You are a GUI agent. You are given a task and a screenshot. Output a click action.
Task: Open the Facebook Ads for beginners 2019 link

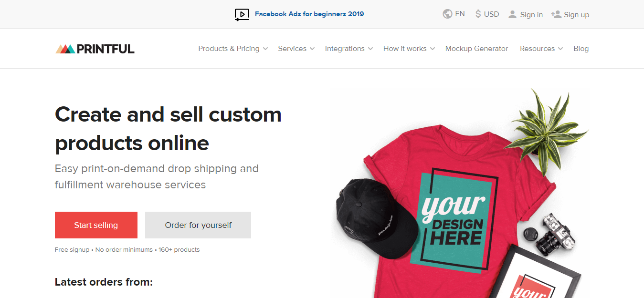(309, 14)
